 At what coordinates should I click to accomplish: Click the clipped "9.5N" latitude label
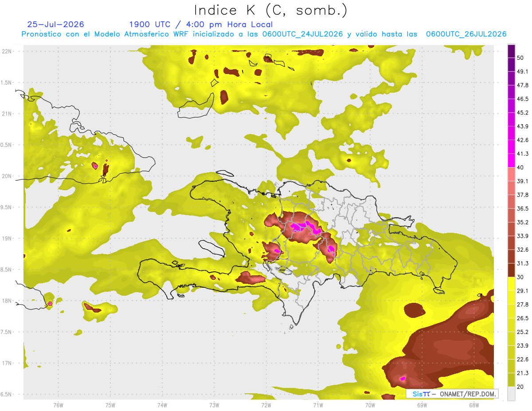(x=6, y=207)
